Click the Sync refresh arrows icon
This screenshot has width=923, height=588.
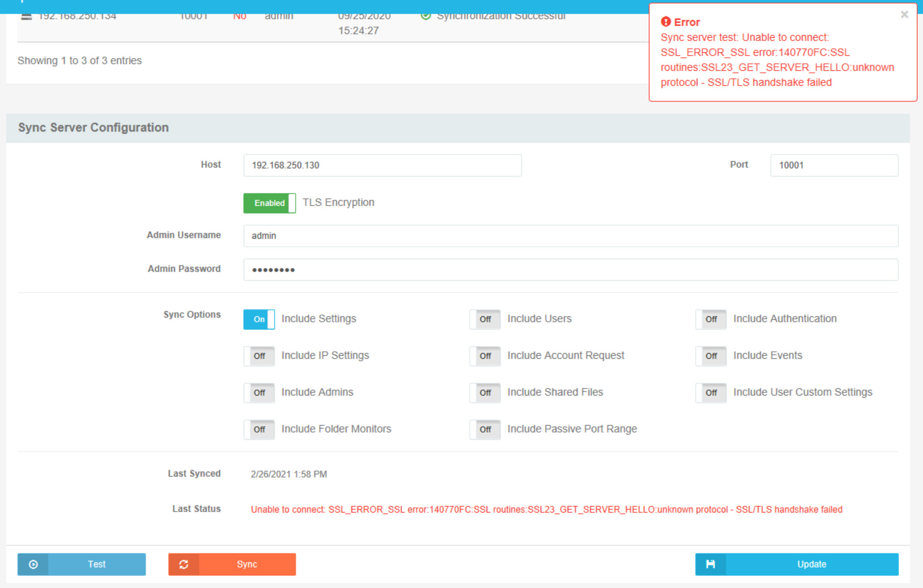coord(184,564)
